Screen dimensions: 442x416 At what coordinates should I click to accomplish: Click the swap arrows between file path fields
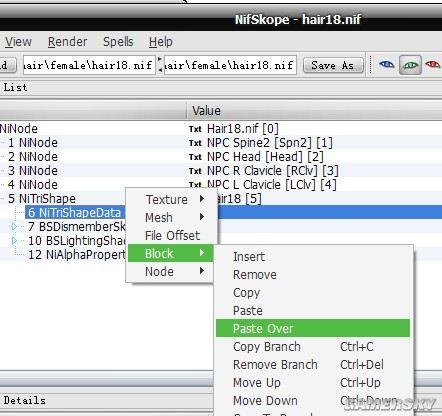click(160, 65)
